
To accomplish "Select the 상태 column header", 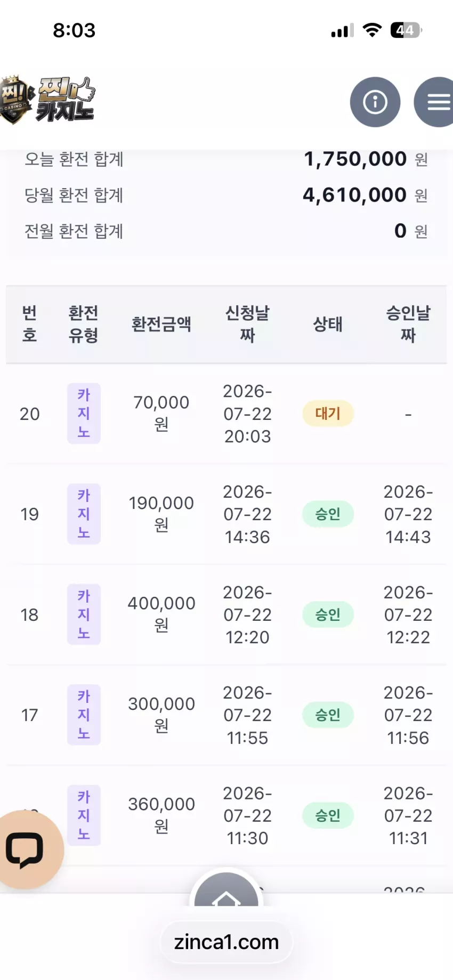I will point(328,324).
